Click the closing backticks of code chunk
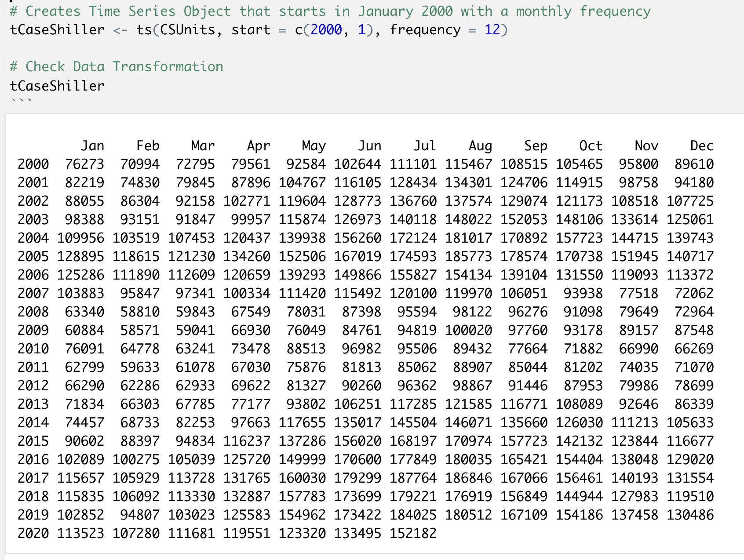 (x=21, y=102)
